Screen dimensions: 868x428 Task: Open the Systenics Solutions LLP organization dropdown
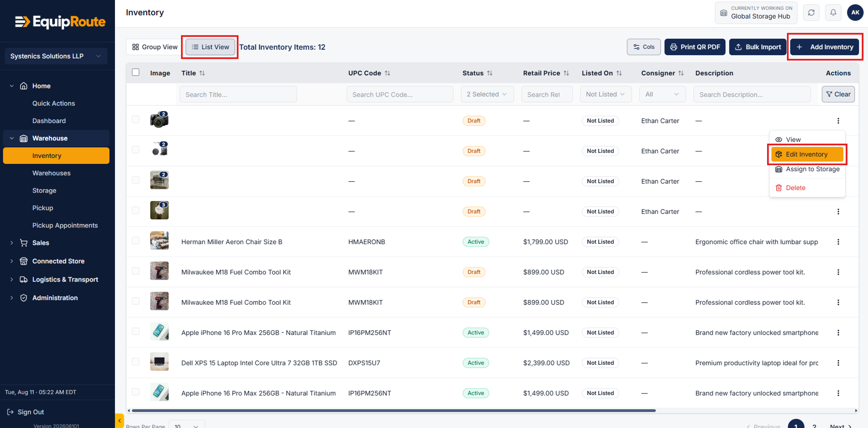point(56,56)
